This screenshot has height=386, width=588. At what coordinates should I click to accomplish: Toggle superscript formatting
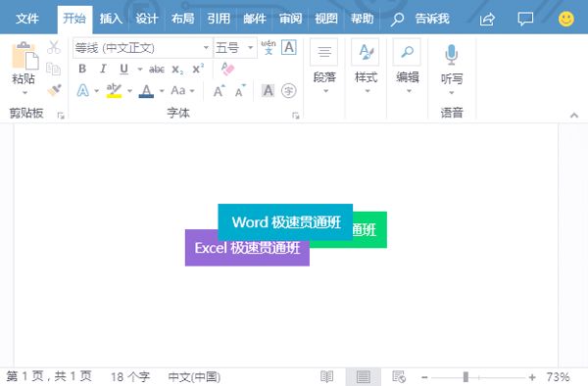pyautogui.click(x=198, y=69)
